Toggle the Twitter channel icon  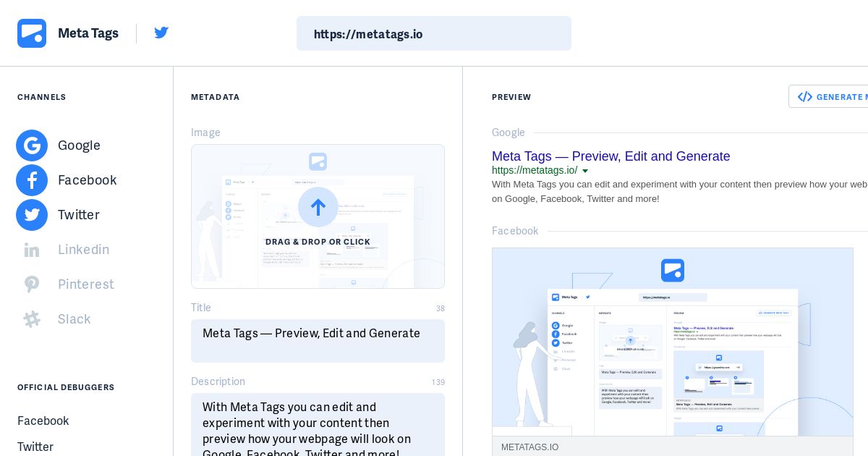pos(32,215)
